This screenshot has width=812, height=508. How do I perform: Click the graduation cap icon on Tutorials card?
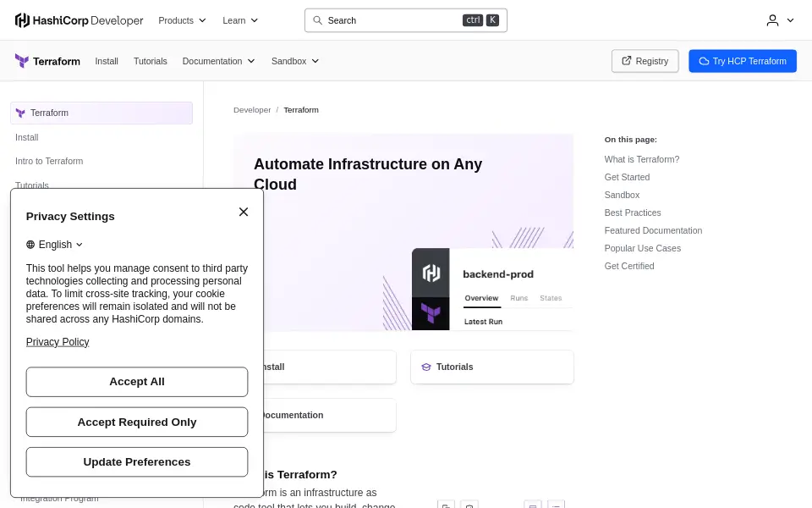click(426, 367)
